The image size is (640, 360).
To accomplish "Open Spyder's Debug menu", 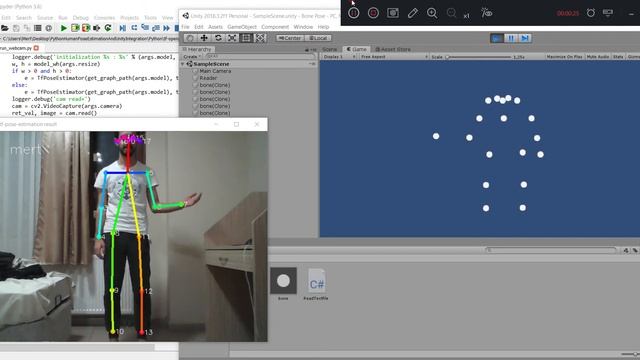I will tap(80, 18).
